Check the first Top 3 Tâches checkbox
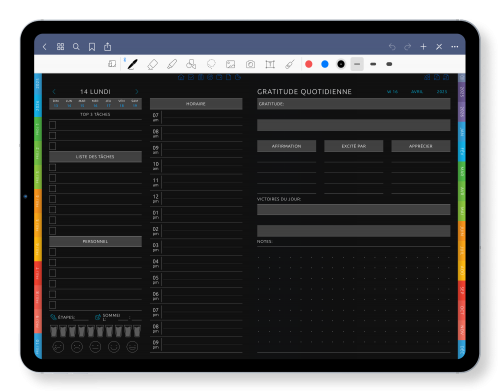Image resolution: width=500 pixels, height=392 pixels. click(x=53, y=125)
